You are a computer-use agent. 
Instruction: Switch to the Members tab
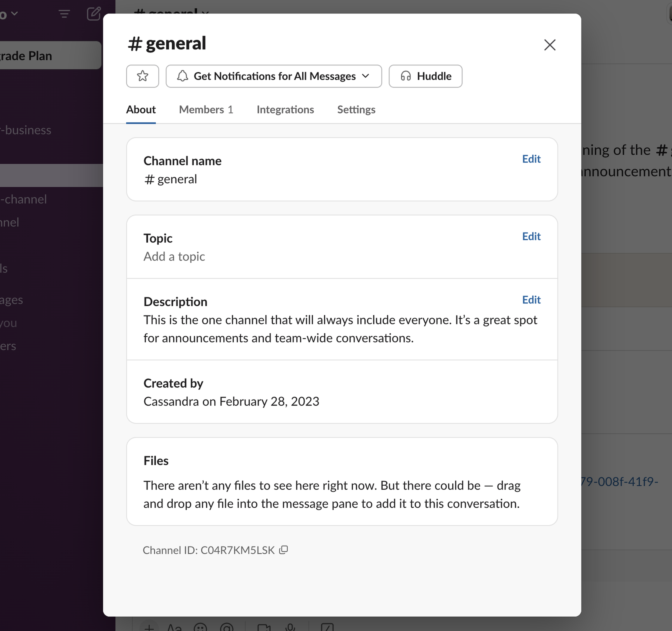206,109
